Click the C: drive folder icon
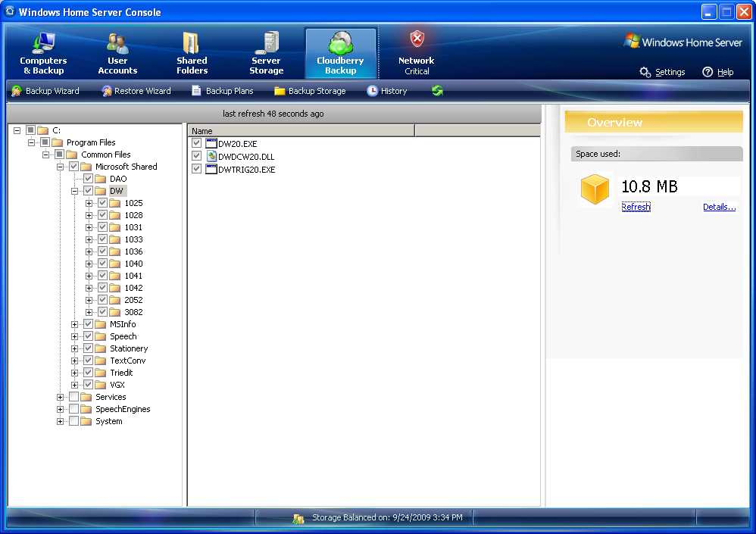This screenshot has height=534, width=756. [x=43, y=130]
